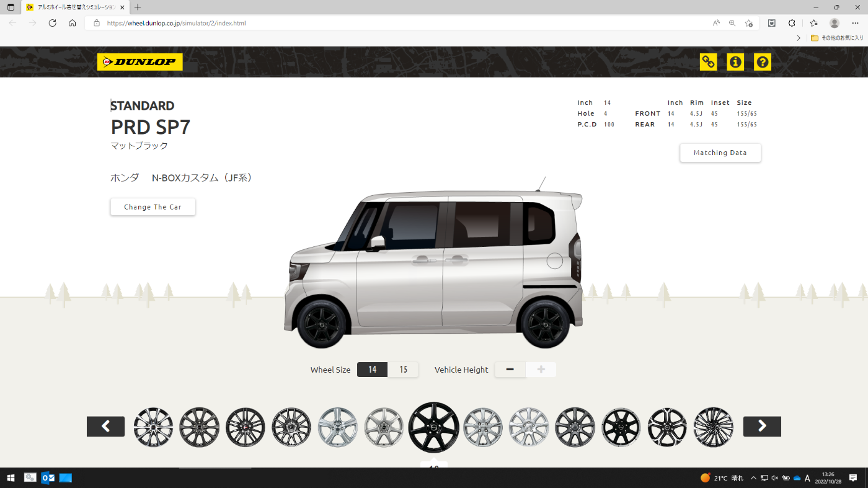Screen dimensions: 868x488
Task: Select wheel size 15
Action: click(x=404, y=370)
